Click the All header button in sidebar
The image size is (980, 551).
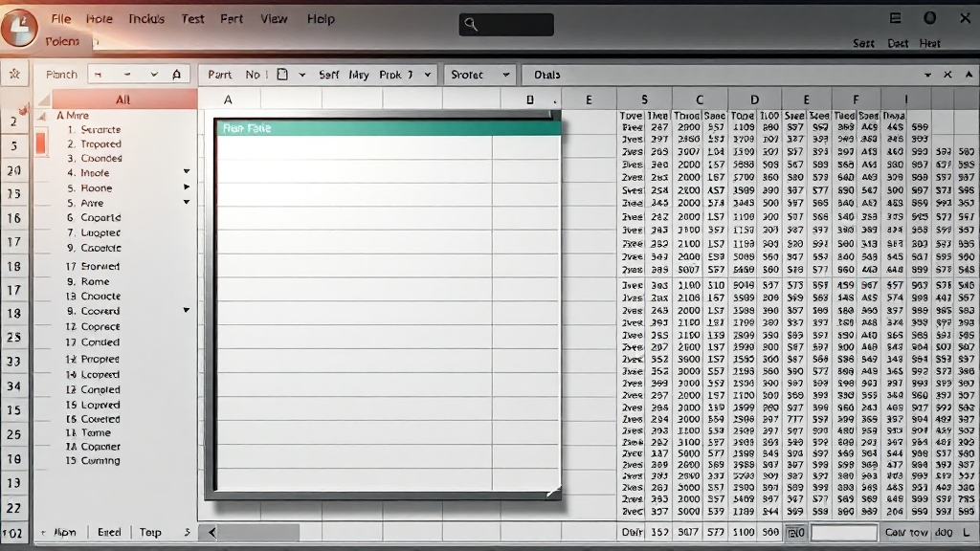(x=122, y=99)
